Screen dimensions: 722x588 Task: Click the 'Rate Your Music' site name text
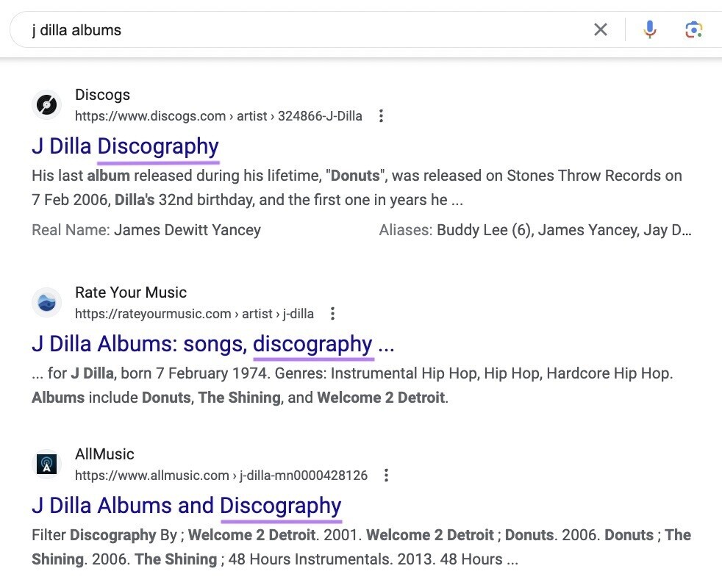[130, 293]
